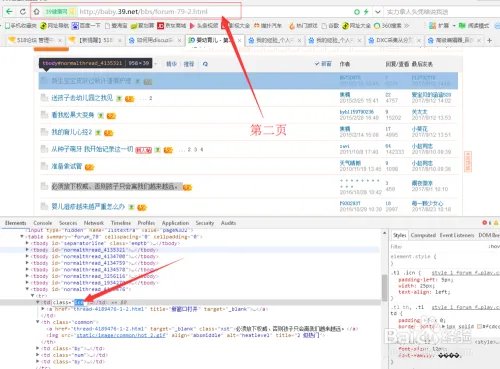The image size is (500, 369).
Task: Open the 热门游戏 bookmark
Action: [x=303, y=26]
